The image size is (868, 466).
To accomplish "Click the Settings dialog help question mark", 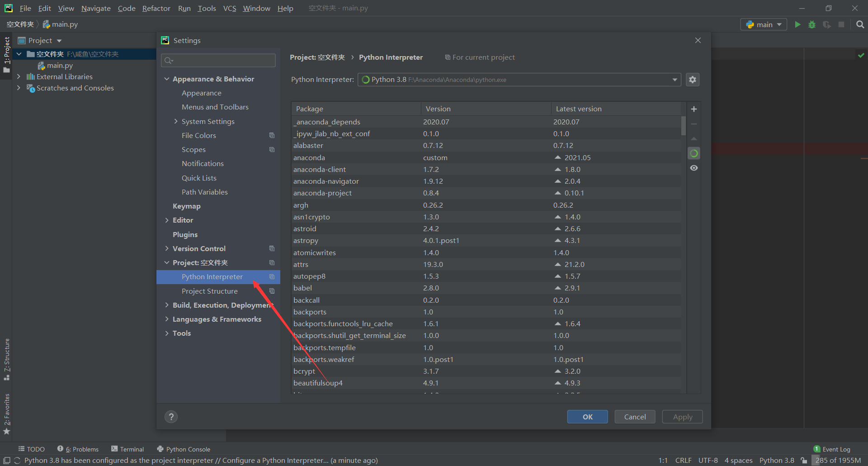I will coord(171,417).
